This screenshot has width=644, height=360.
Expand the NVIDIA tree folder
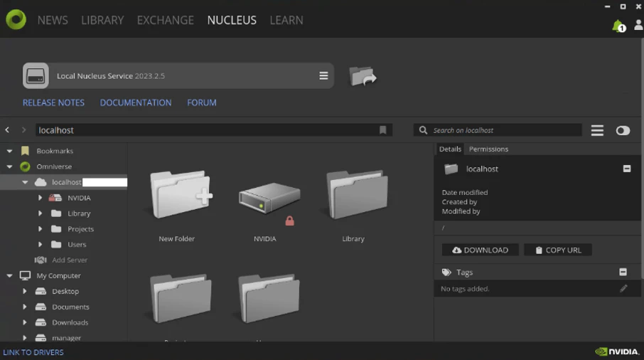(40, 198)
